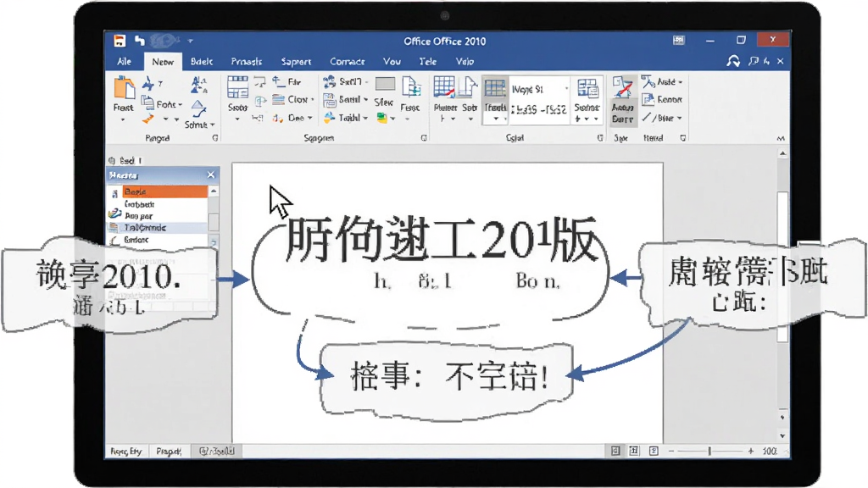Switch to the Bdelc tab
Image resolution: width=868 pixels, height=488 pixels.
tap(202, 61)
